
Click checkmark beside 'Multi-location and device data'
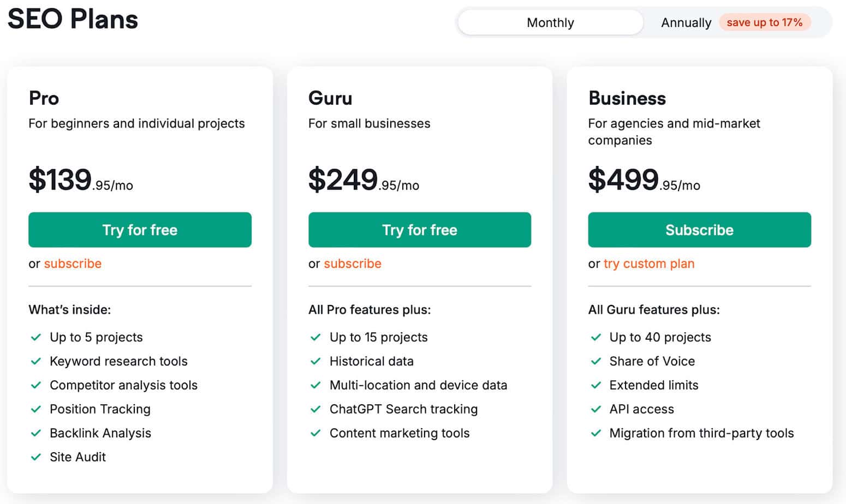[315, 385]
